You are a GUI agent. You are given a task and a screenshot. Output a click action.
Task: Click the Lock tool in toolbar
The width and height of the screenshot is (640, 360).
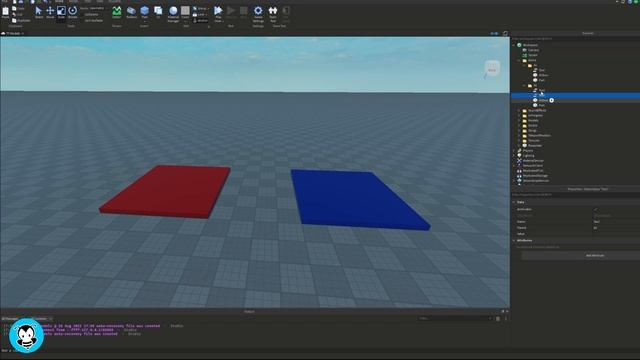(x=201, y=14)
